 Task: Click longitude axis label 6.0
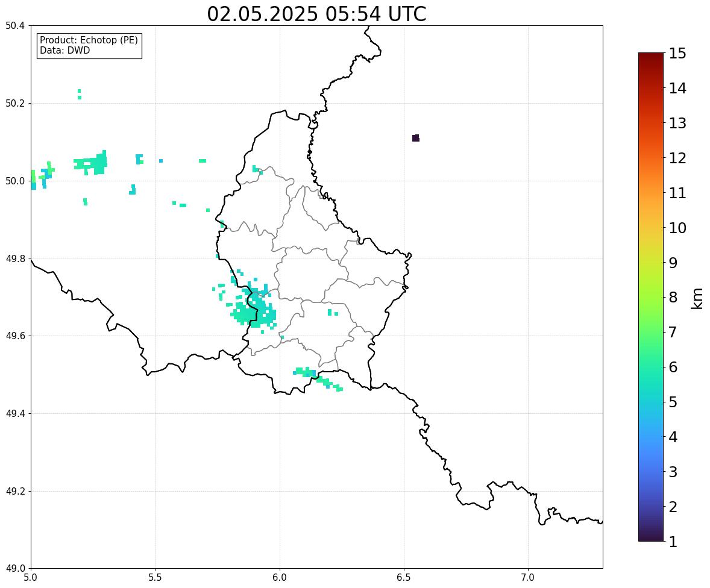pyautogui.click(x=280, y=578)
